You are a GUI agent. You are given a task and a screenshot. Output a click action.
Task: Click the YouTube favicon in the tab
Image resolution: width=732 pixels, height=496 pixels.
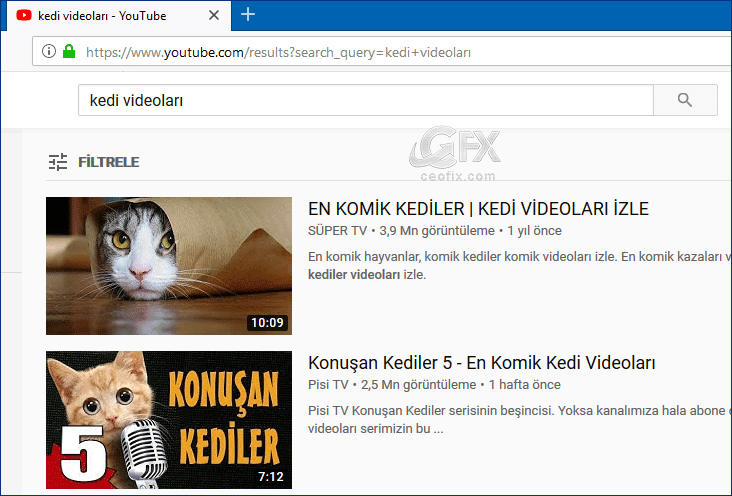(24, 15)
